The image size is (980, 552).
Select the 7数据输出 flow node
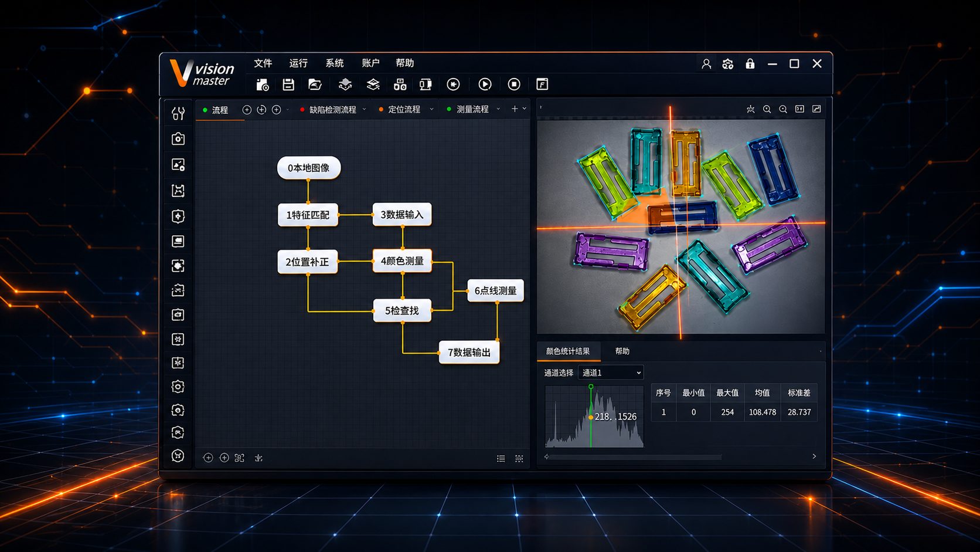point(469,352)
